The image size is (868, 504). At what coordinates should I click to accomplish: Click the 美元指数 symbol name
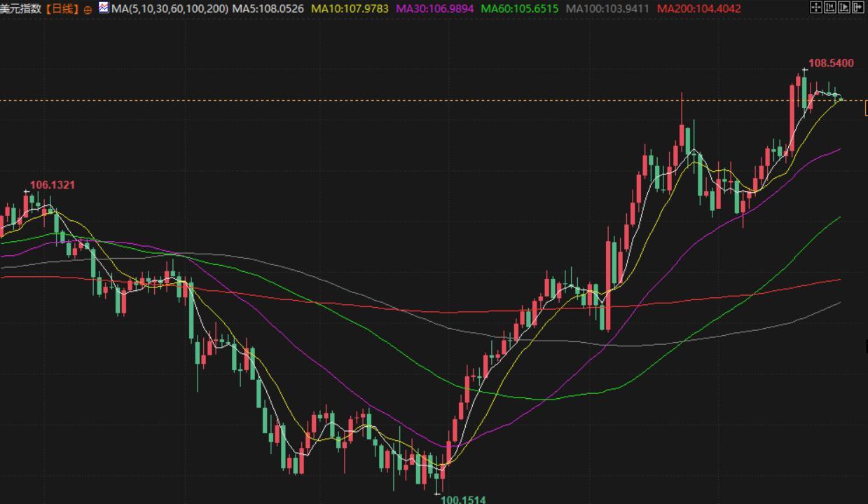coord(21,9)
